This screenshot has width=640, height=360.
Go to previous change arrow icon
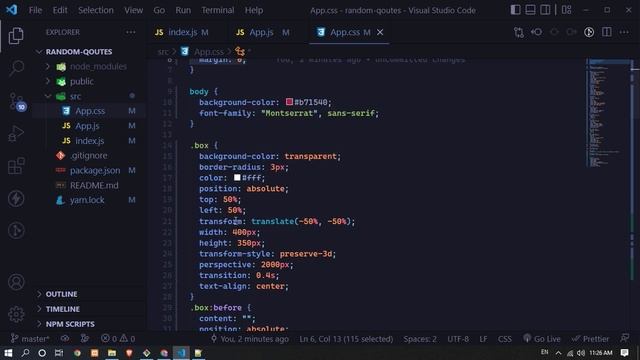coord(537,32)
